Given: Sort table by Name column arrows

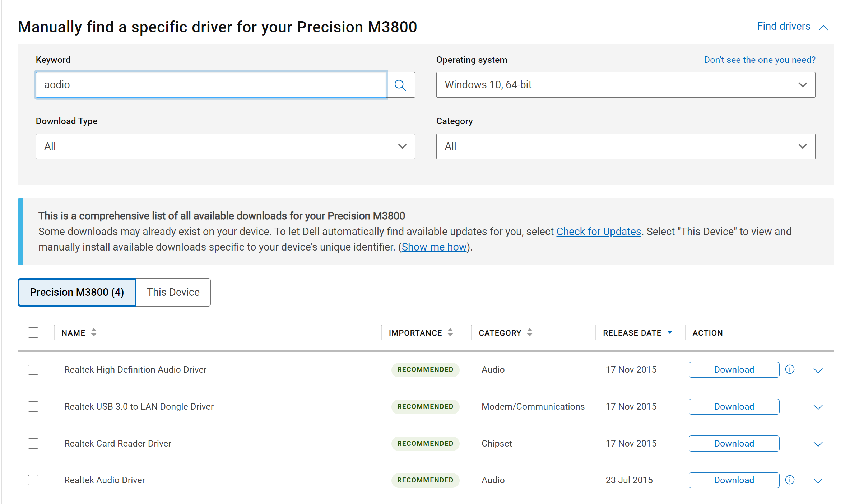Looking at the screenshot, I should pyautogui.click(x=94, y=332).
